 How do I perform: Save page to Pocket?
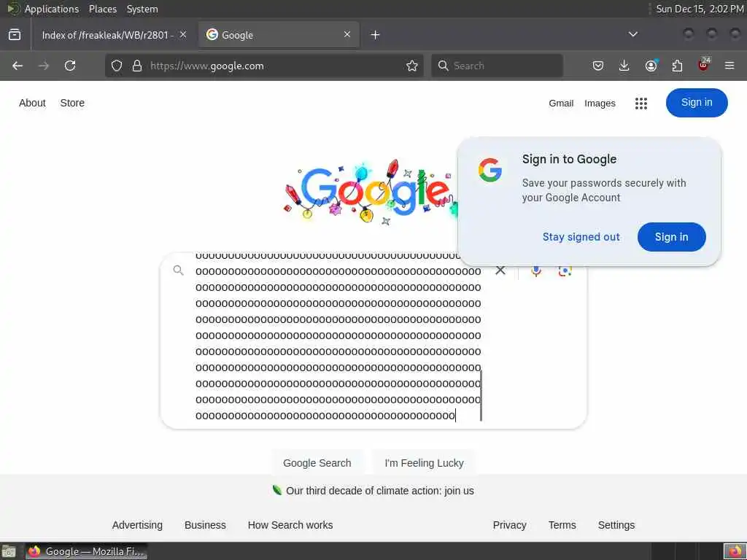[x=598, y=66]
